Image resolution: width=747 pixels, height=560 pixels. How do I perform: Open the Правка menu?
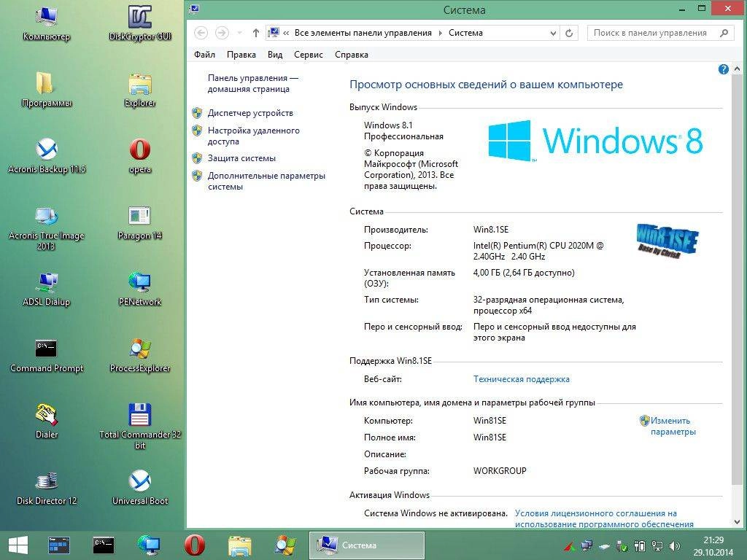(x=241, y=54)
